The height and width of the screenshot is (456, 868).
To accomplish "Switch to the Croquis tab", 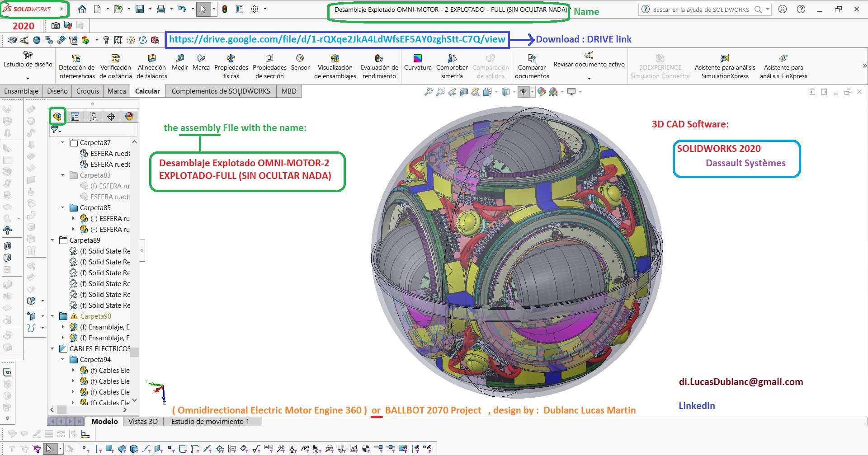I will (x=88, y=91).
